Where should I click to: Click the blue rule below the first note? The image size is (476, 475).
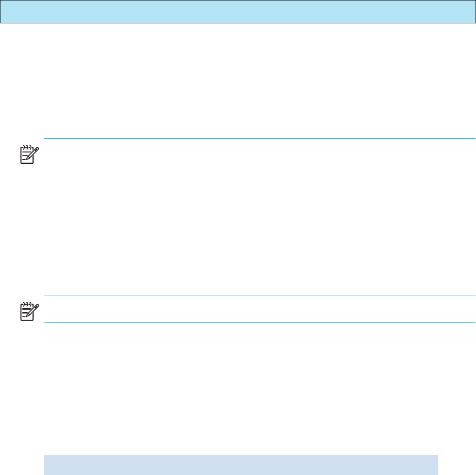click(260, 177)
